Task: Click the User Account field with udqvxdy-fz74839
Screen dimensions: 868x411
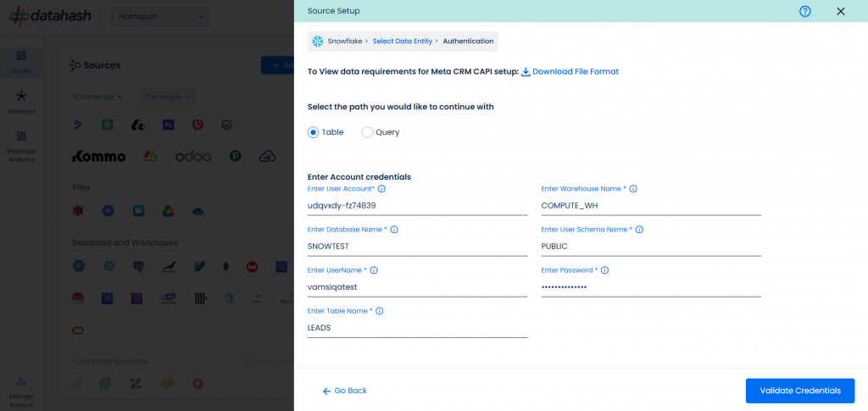Action: click(417, 206)
